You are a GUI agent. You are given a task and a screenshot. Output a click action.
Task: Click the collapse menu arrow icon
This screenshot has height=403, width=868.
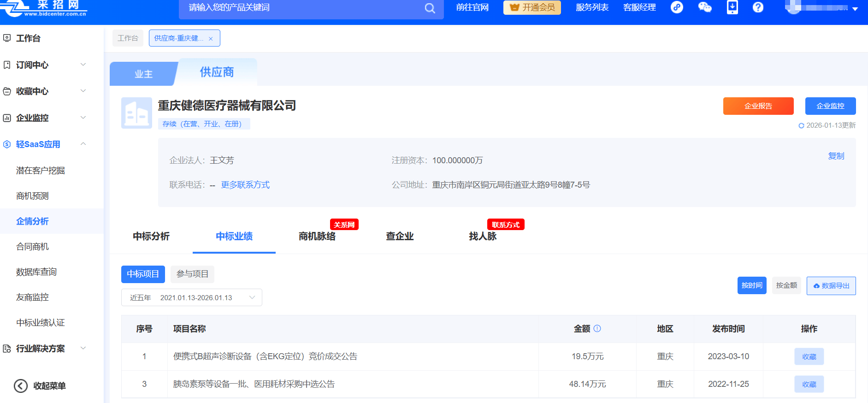click(x=21, y=385)
